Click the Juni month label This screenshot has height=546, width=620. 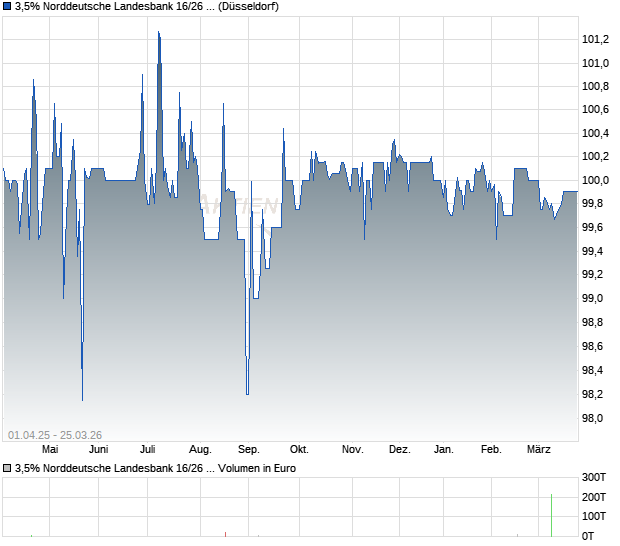[x=99, y=449]
